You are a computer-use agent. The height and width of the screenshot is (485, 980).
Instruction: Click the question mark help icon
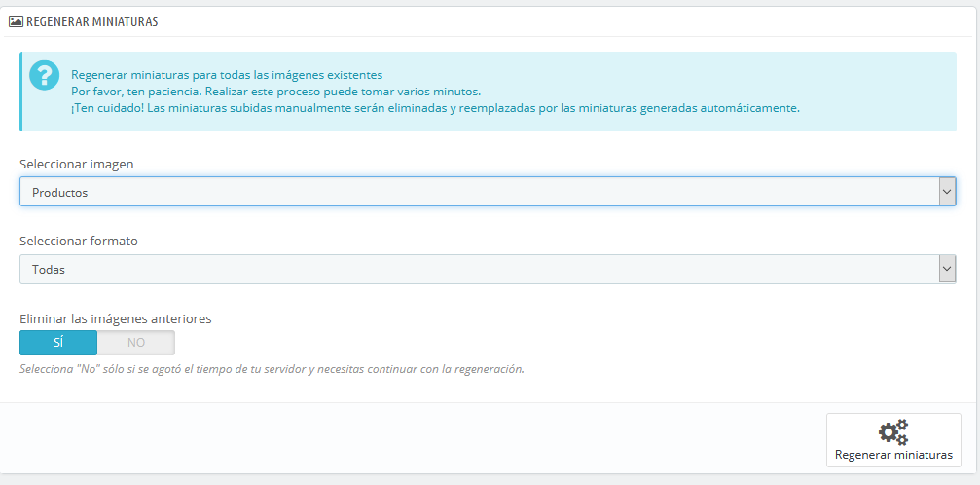tap(45, 76)
